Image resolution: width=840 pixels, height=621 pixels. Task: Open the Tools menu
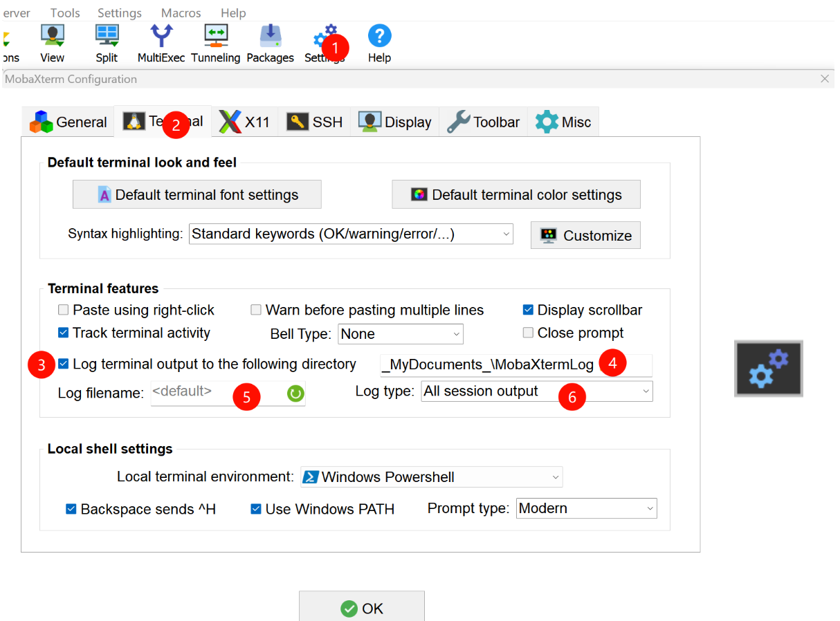point(65,13)
